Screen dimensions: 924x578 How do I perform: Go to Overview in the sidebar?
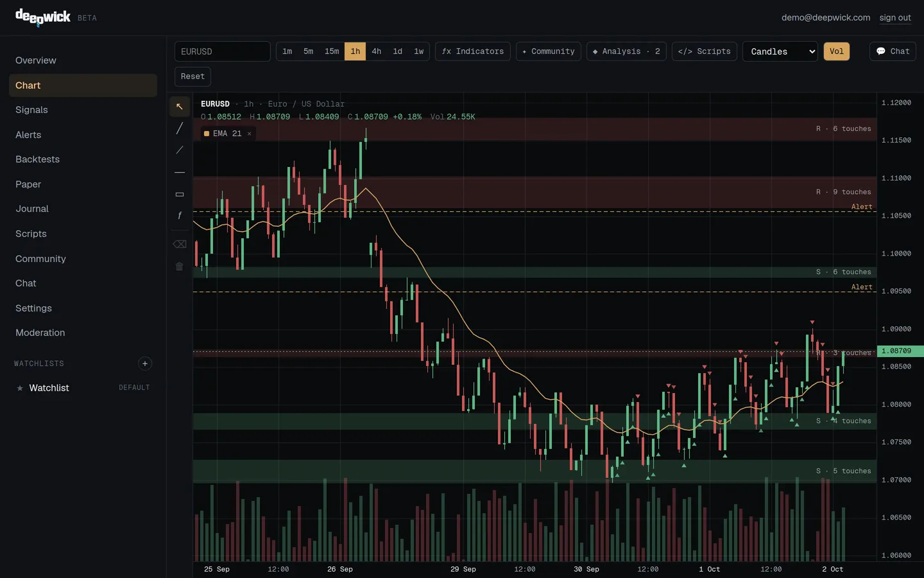[83, 60]
